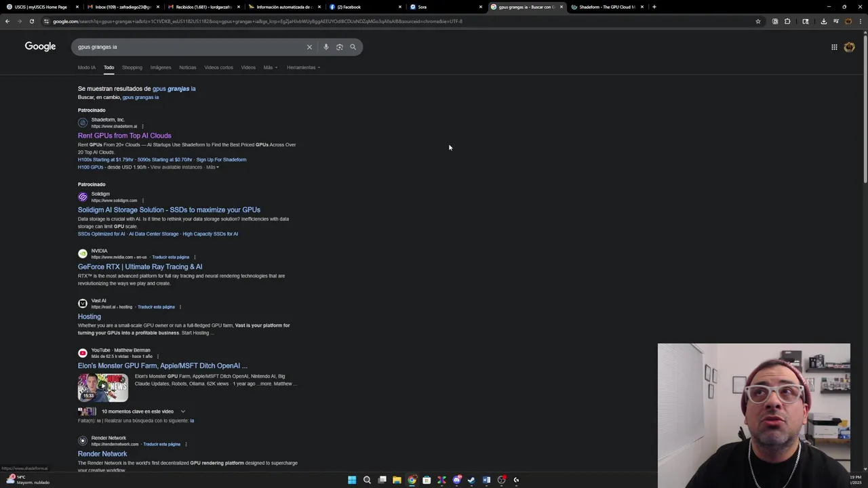The image size is (868, 488).
Task: Open OBS Studio from the taskbar
Action: [501, 480]
